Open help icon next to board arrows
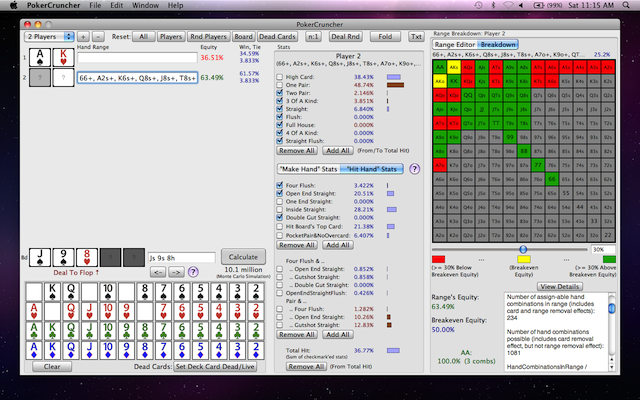This screenshot has width=640, height=400. [193, 272]
